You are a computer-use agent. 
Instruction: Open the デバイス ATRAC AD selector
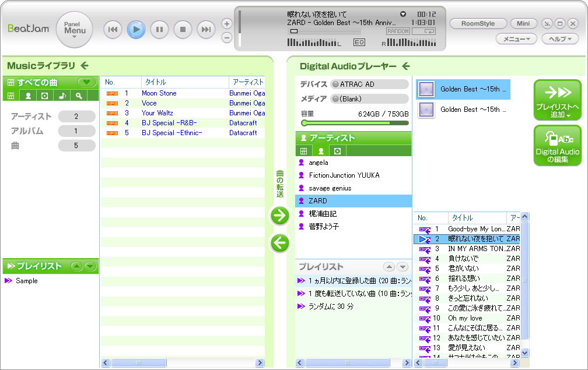point(369,84)
